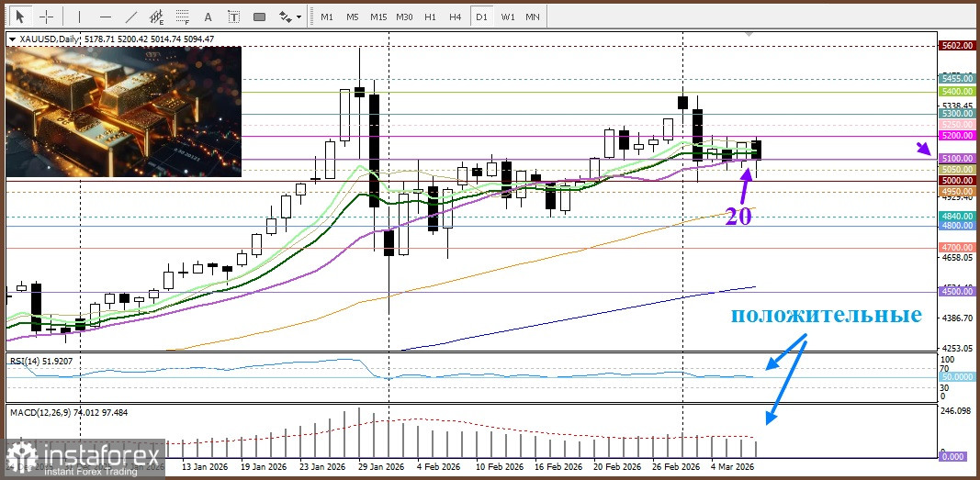Select the Fibonacci Retracement tool
980x480 pixels.
coord(183,17)
